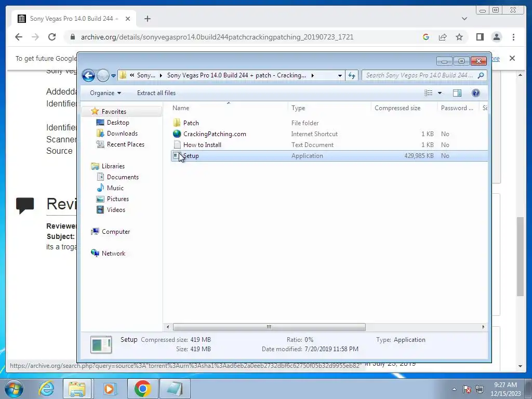This screenshot has width=532, height=399.
Task: Toggle the preview pane icon
Action: pyautogui.click(x=457, y=93)
